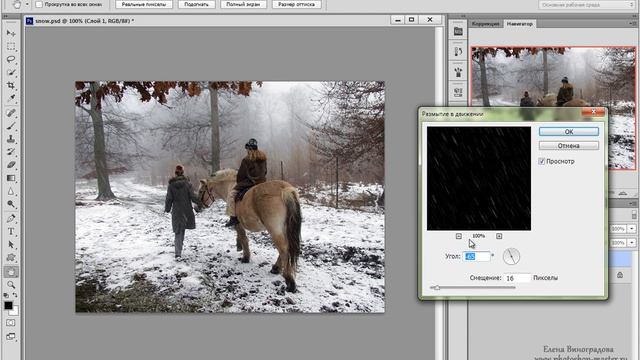This screenshot has width=640, height=360.
Task: Click the background color swatch
Action: 15,312
